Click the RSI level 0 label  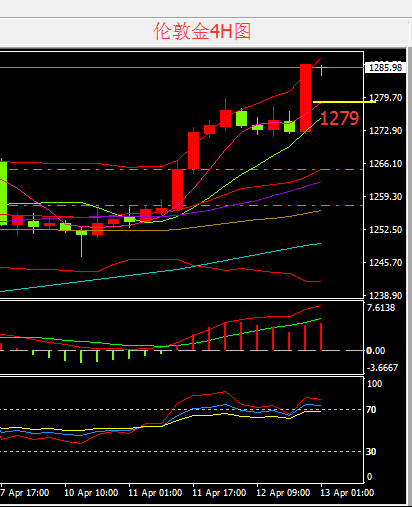click(x=369, y=477)
